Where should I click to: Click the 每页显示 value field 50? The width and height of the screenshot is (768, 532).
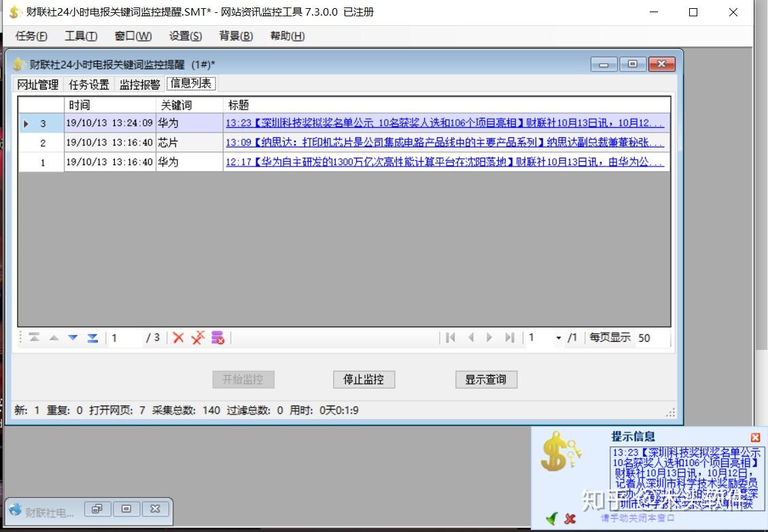(651, 338)
